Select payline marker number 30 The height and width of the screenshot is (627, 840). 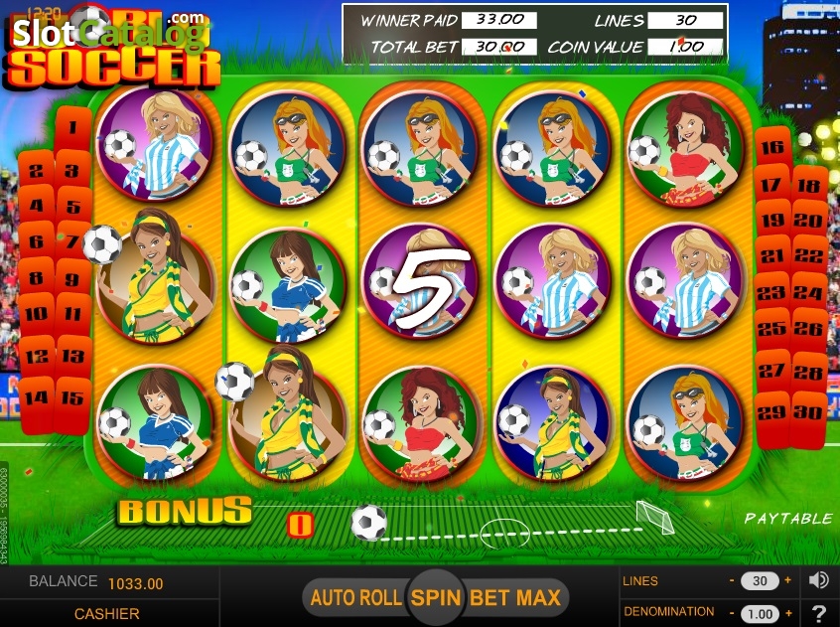(808, 412)
